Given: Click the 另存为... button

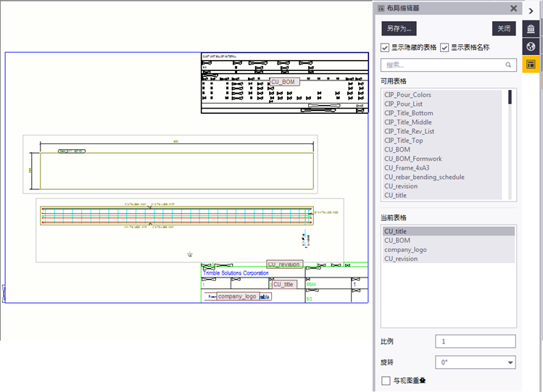Looking at the screenshot, I should click(x=399, y=29).
